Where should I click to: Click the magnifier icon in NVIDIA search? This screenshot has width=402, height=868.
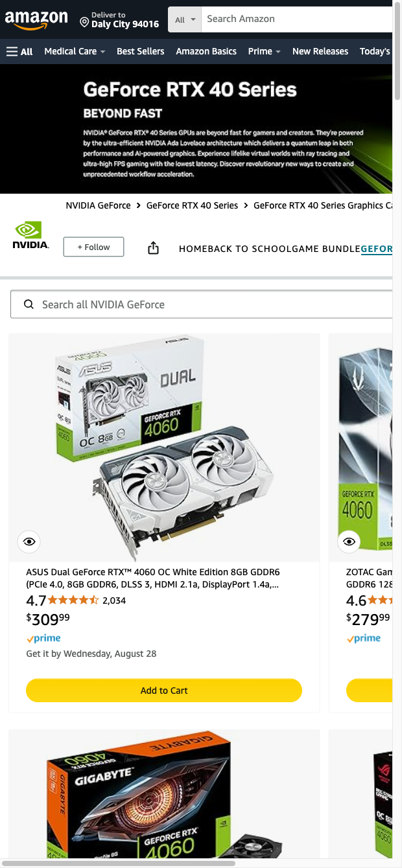[29, 304]
